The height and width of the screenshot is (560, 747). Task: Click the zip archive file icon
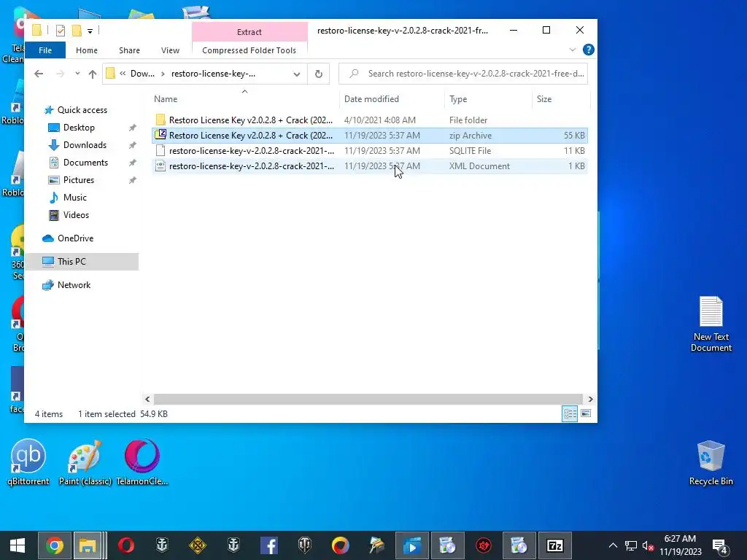(x=160, y=135)
